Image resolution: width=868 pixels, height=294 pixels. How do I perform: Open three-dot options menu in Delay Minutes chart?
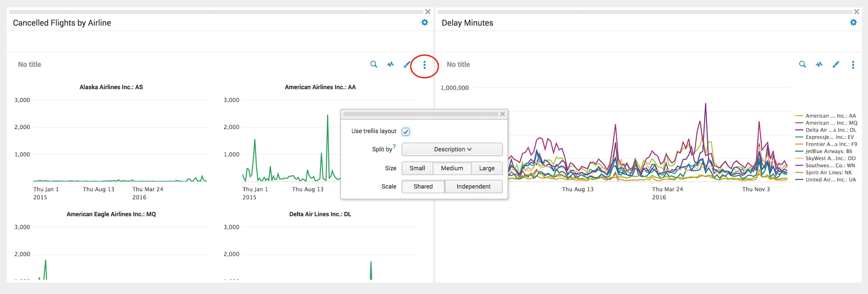click(x=853, y=65)
